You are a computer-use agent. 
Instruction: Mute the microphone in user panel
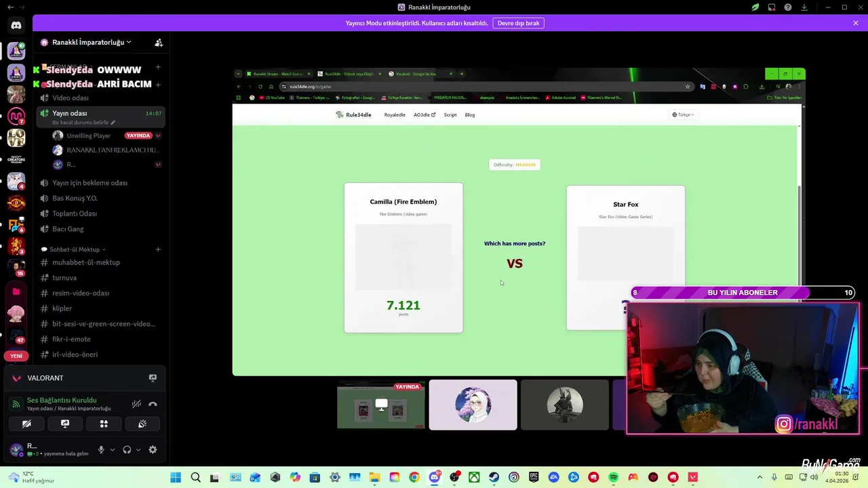point(101,449)
